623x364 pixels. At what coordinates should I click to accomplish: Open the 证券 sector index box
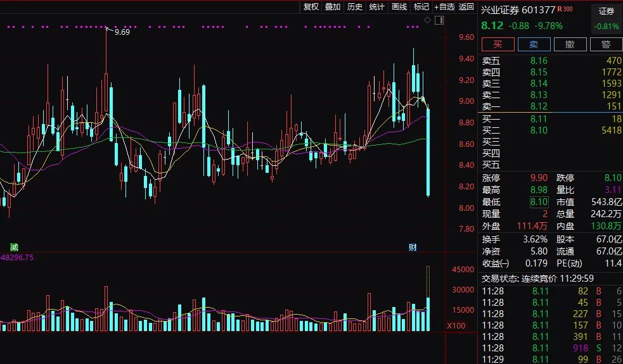click(607, 19)
